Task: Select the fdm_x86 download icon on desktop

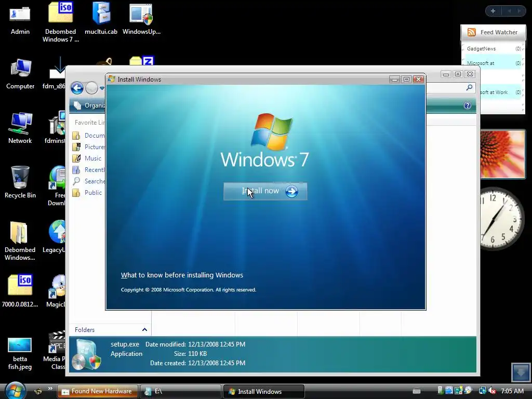Action: coord(54,73)
